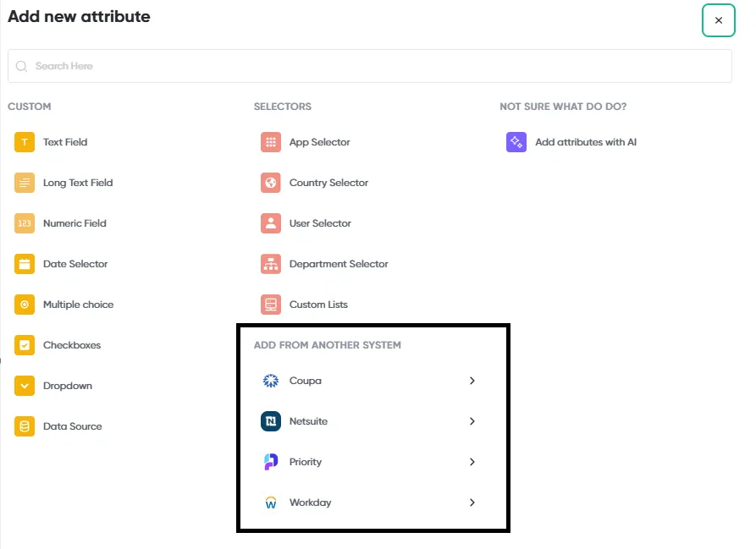Viewport: 756px width, 549px height.
Task: Select the Data Source database icon
Action: (24, 426)
